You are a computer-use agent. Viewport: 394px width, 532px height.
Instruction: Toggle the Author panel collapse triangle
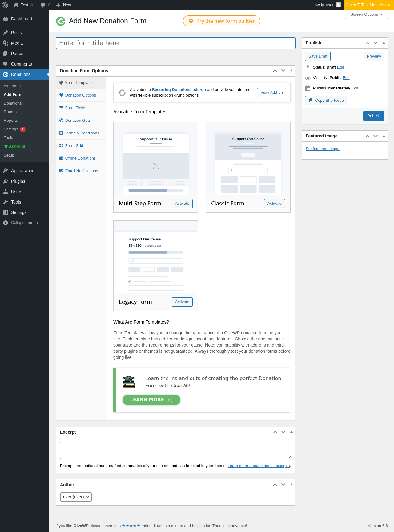(x=291, y=485)
